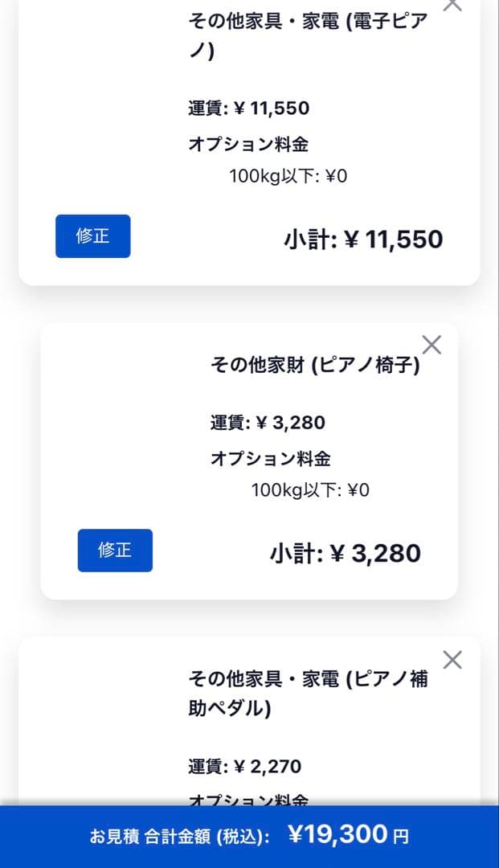The height and width of the screenshot is (868, 499).
Task: Click 100kg以下: ¥0 under 電子ピアノ
Action: (288, 176)
